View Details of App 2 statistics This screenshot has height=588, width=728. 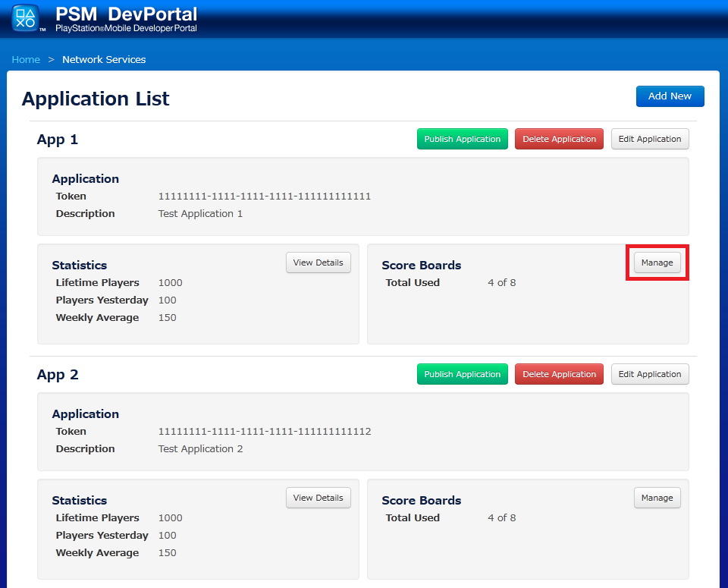point(318,498)
